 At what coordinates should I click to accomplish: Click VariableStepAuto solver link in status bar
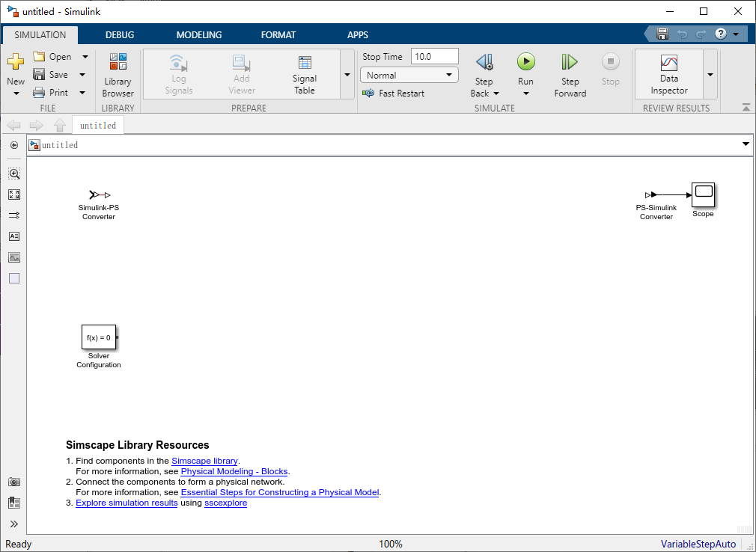pyautogui.click(x=698, y=544)
